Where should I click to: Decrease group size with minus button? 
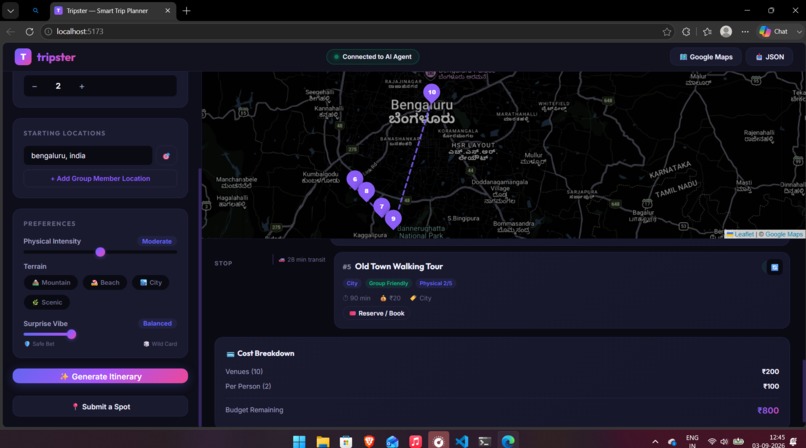tap(34, 86)
